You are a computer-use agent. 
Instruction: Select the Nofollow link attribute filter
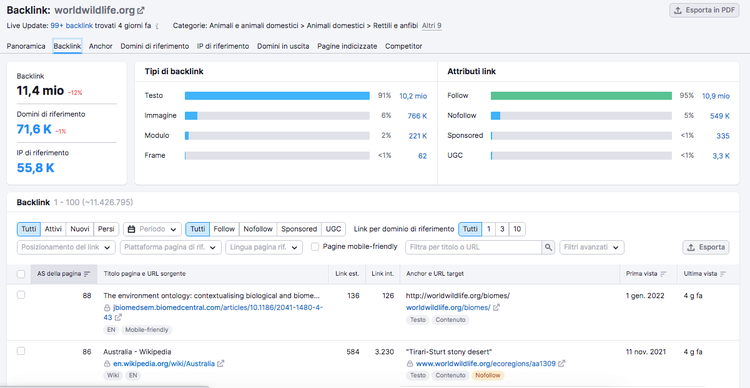click(258, 229)
